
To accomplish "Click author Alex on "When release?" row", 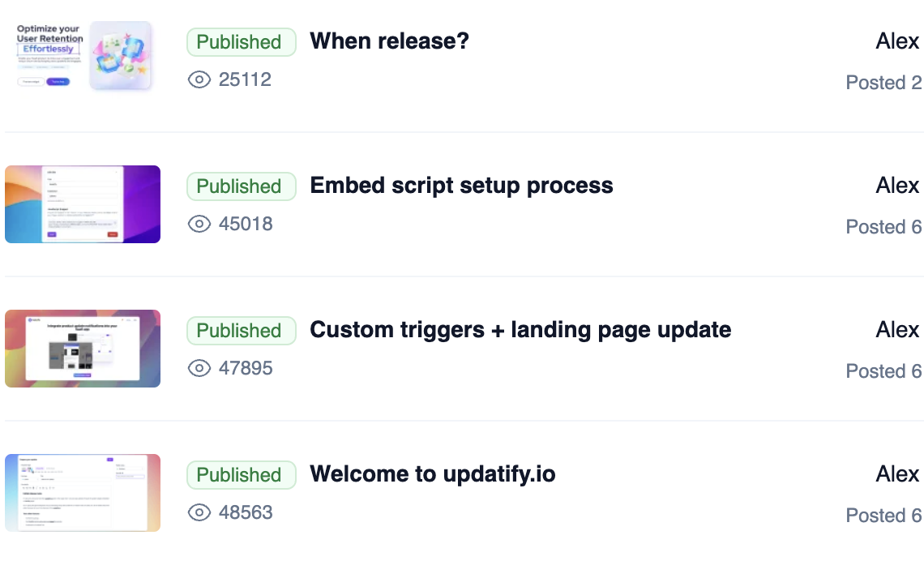I will pos(897,41).
